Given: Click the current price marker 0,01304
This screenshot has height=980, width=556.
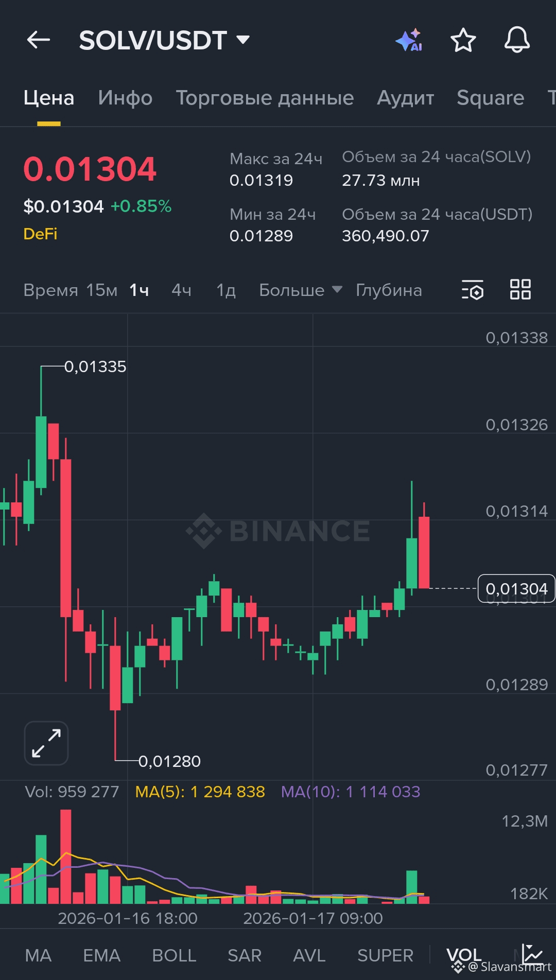Looking at the screenshot, I should [x=516, y=588].
